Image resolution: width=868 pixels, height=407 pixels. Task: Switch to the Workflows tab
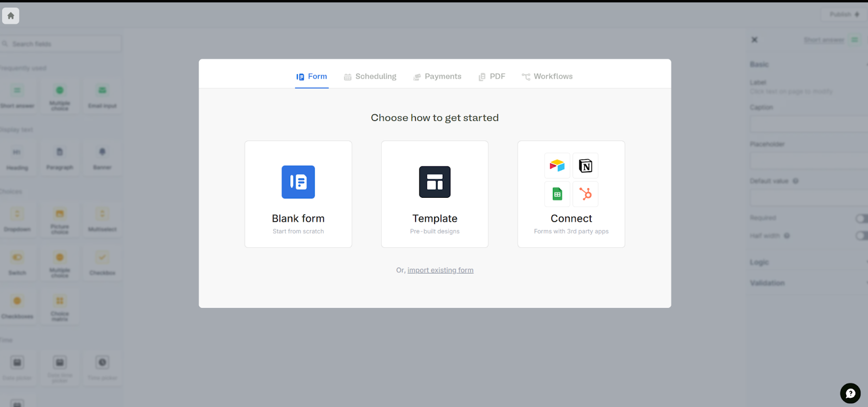(x=547, y=76)
